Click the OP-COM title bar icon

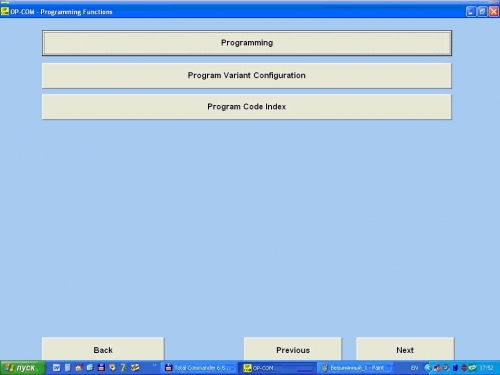pyautogui.click(x=5, y=12)
